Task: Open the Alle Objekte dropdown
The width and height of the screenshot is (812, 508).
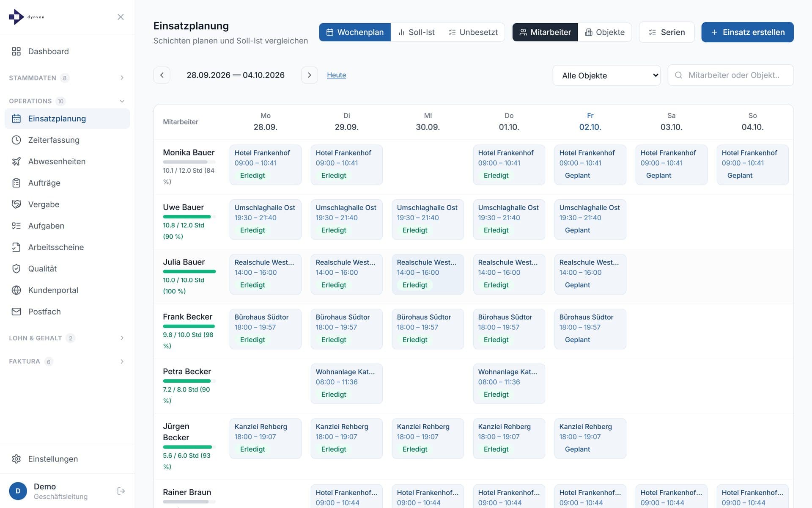Action: pyautogui.click(x=606, y=75)
